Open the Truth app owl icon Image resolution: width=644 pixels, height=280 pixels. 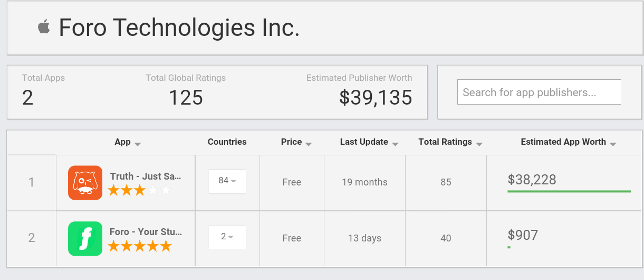[85, 183]
